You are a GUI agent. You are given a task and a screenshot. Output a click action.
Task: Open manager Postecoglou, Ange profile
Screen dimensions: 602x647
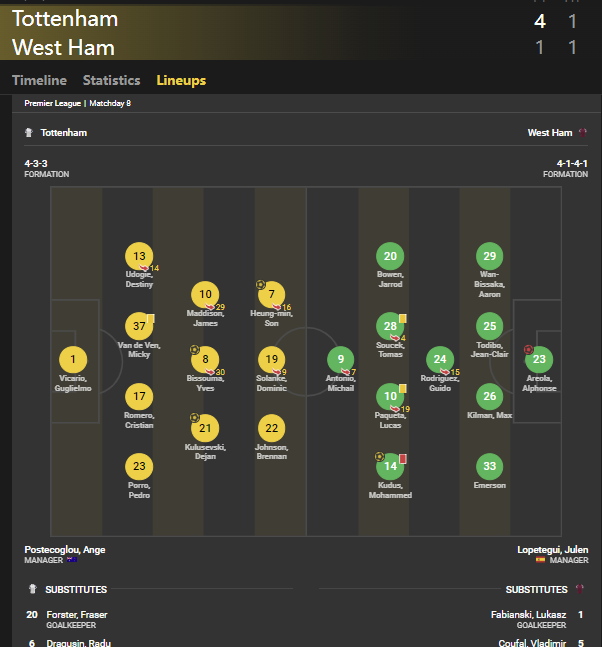click(x=65, y=549)
